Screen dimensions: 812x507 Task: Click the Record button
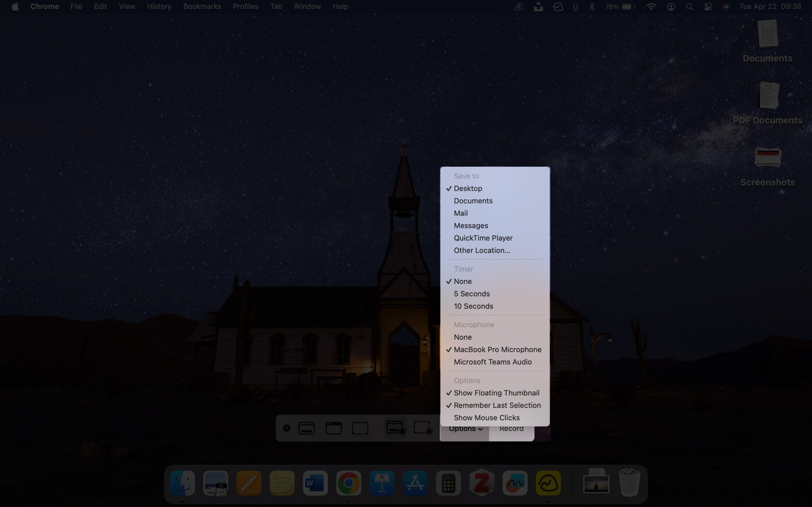click(511, 428)
